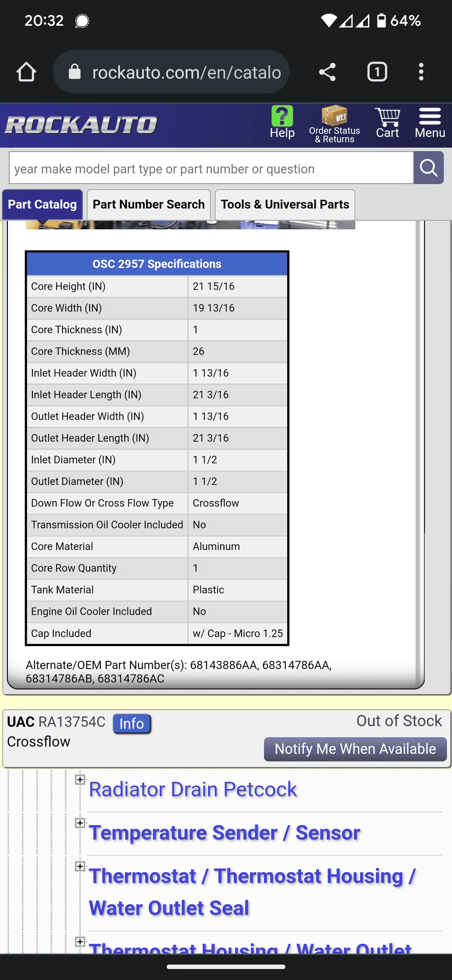Viewport: 452px width, 980px height.
Task: Open Thermostat / Thermostat Housing / Water Outlet Seal link
Action: tap(252, 892)
